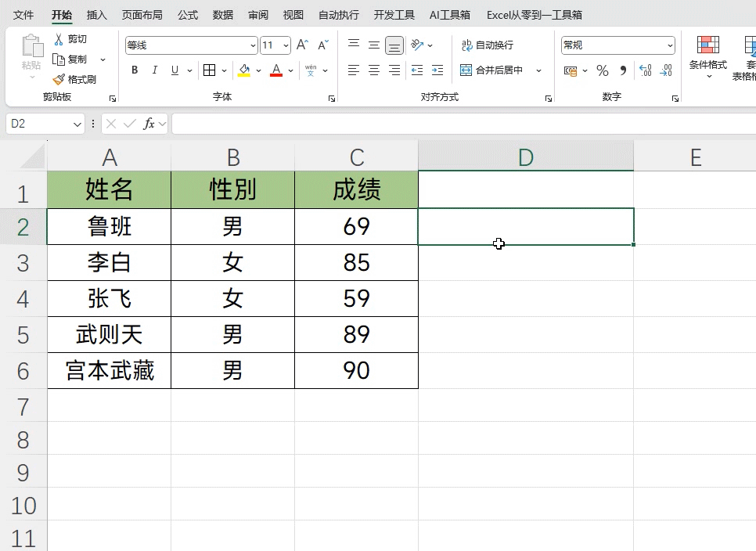This screenshot has height=551, width=756.
Task: Apply comma style number format
Action: (x=623, y=71)
